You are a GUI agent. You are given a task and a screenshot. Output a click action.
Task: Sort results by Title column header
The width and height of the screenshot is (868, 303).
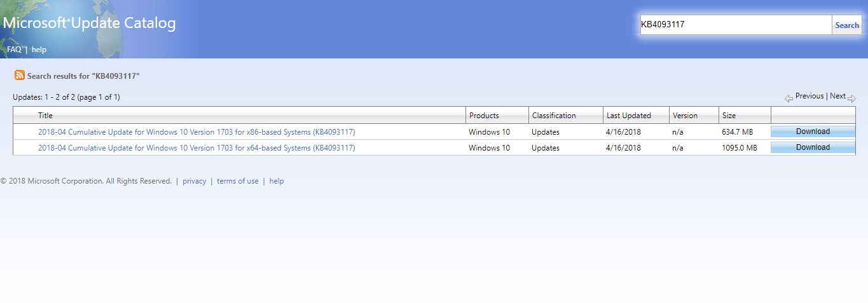tap(45, 116)
